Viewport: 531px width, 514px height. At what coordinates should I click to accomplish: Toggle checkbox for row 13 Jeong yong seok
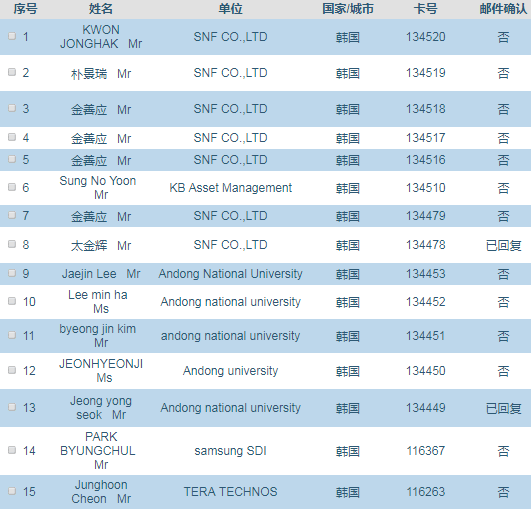[x=12, y=407]
